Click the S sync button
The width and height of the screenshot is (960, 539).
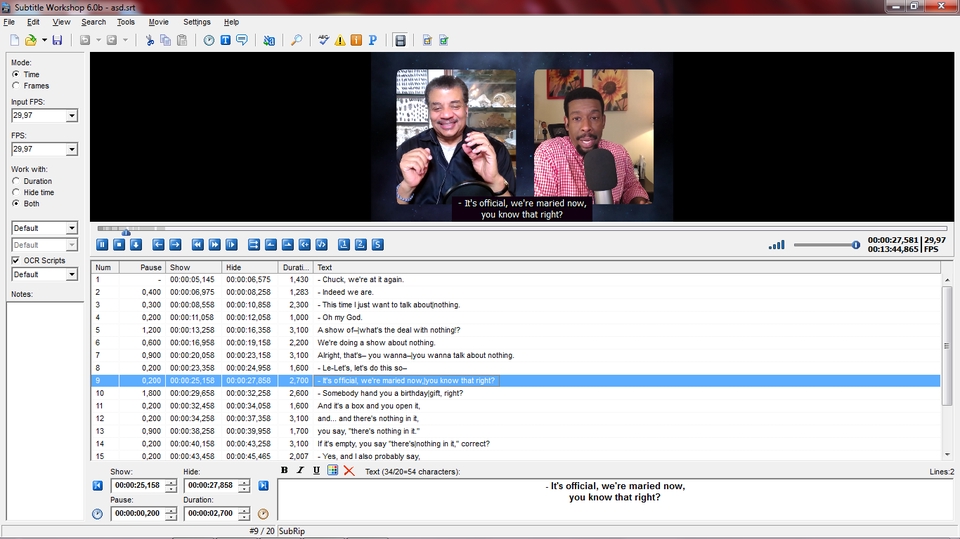(378, 244)
